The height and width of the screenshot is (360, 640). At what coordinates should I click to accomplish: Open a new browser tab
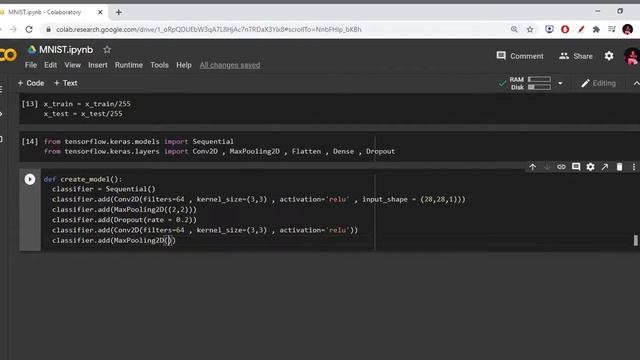click(119, 12)
